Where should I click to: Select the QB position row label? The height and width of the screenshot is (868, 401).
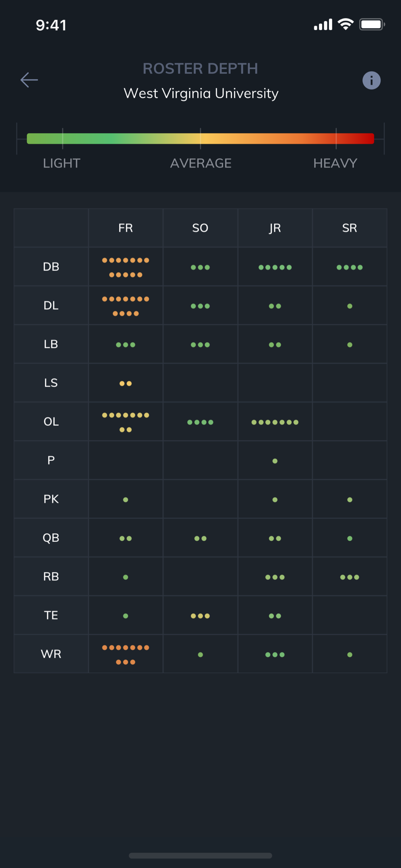click(51, 538)
